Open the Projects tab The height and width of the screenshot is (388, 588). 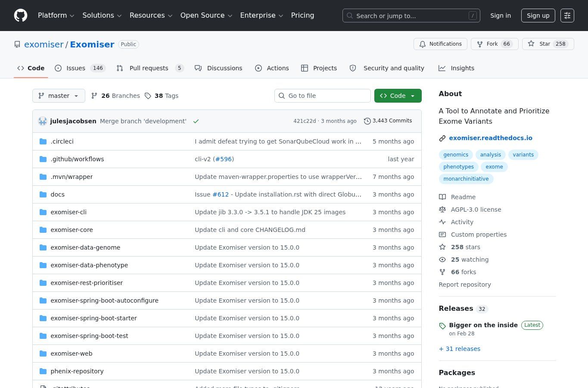click(x=319, y=68)
